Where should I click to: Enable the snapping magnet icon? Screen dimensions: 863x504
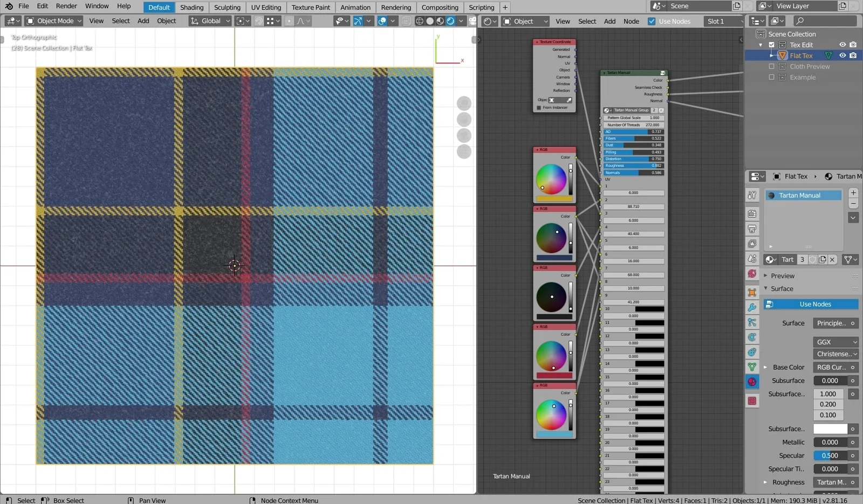259,20
